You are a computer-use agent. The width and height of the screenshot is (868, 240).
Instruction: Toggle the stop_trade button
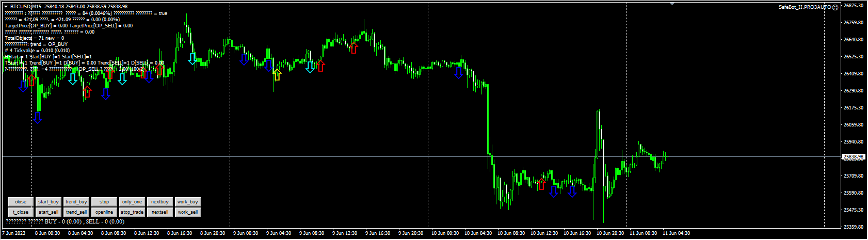point(132,212)
